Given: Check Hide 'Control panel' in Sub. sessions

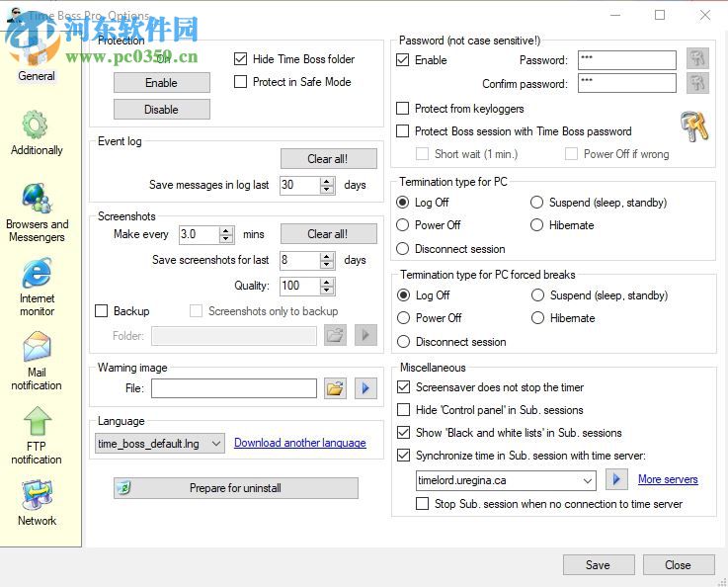Looking at the screenshot, I should point(403,409).
